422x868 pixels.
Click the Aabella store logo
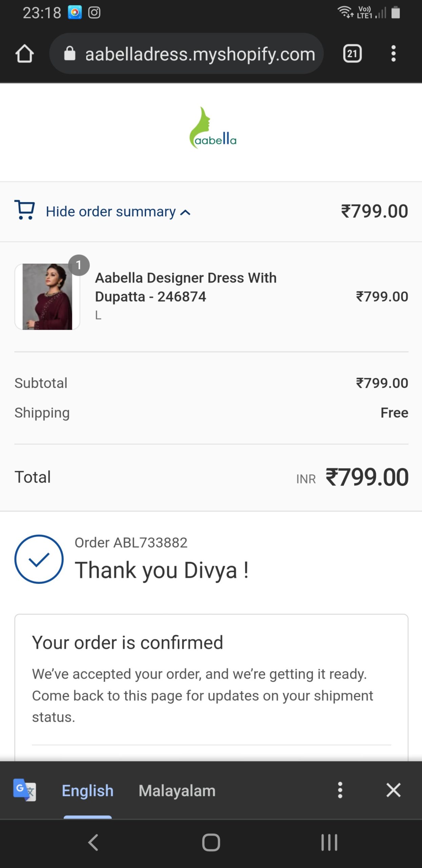click(213, 128)
